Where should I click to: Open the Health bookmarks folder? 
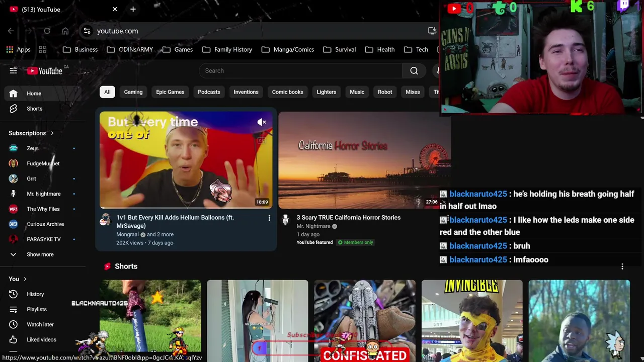[380, 49]
